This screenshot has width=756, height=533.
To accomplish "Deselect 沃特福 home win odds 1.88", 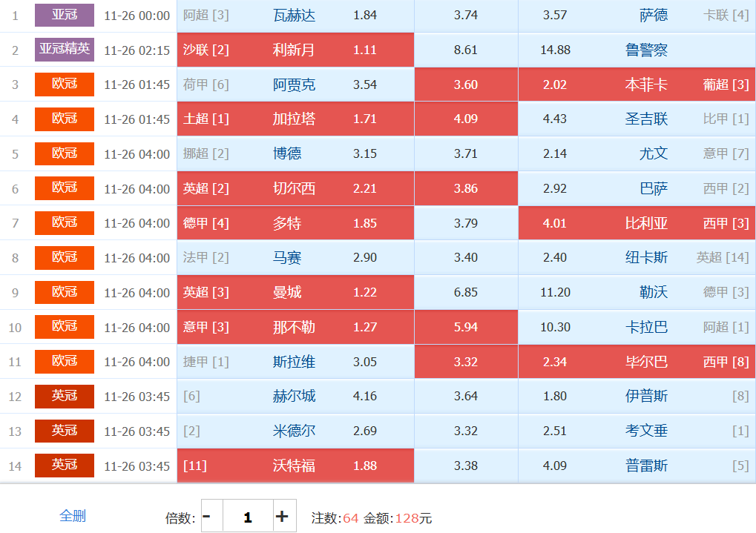I will pyautogui.click(x=295, y=466).
